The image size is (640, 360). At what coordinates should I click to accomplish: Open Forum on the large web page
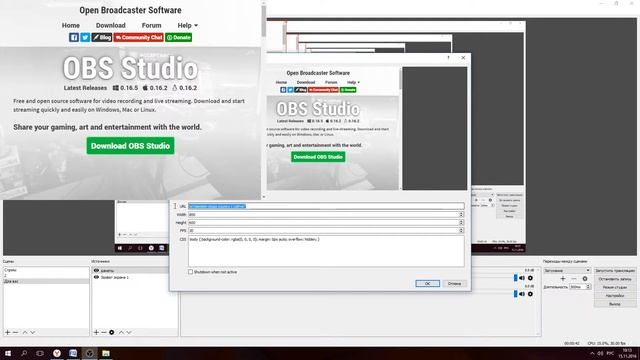151,25
